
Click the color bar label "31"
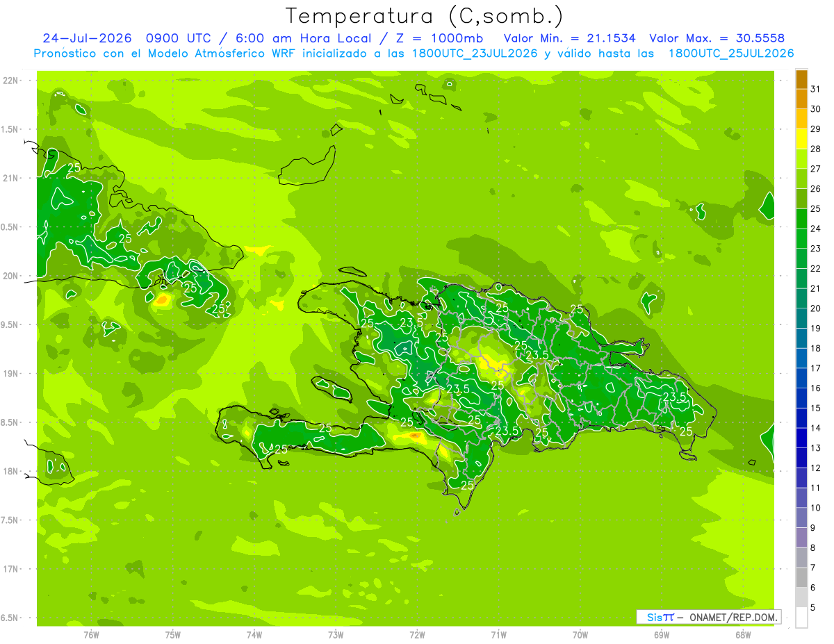pyautogui.click(x=816, y=89)
